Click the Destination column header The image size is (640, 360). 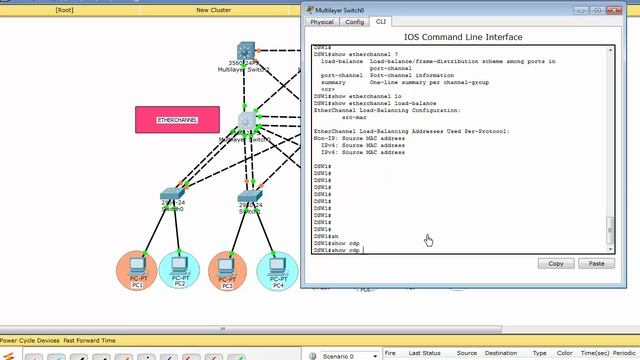tap(501, 353)
